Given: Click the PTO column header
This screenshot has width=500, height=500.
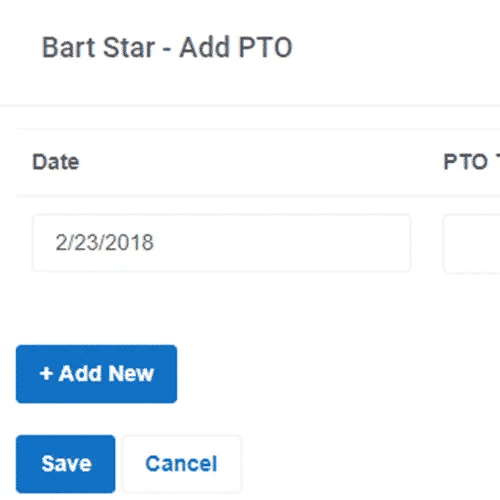Looking at the screenshot, I should (471, 162).
